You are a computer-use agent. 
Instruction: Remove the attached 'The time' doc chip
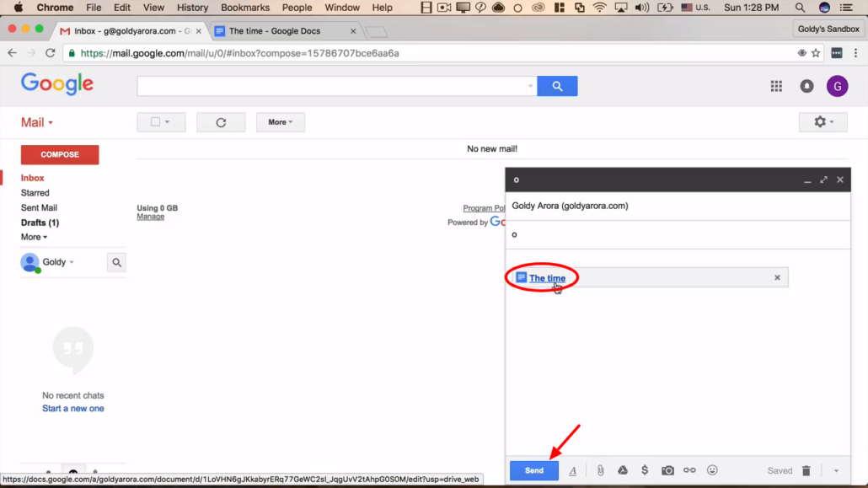click(777, 277)
